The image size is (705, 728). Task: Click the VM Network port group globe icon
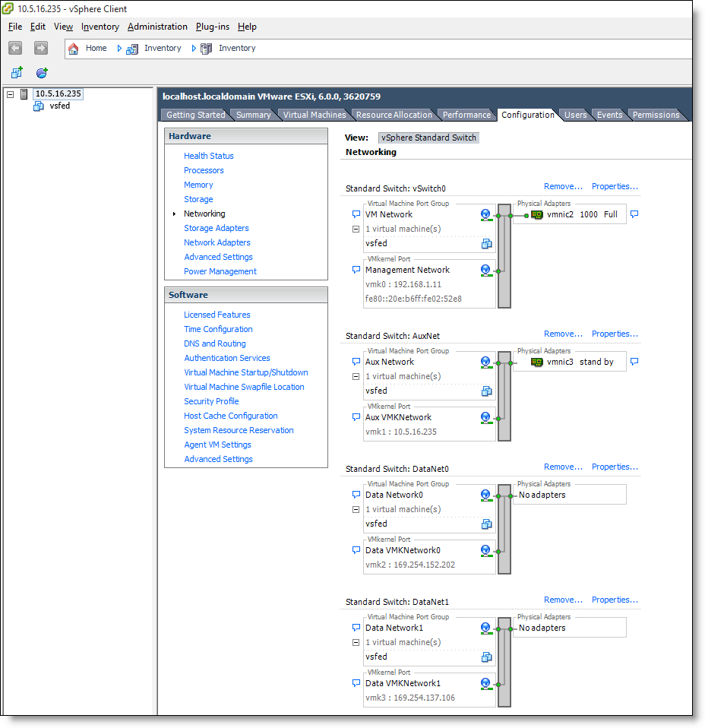click(485, 215)
